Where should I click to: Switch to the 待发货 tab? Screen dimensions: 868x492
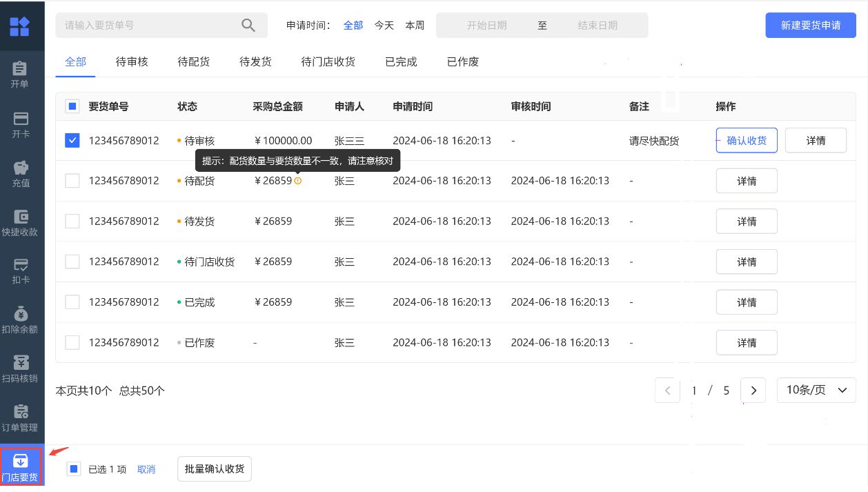coord(255,62)
